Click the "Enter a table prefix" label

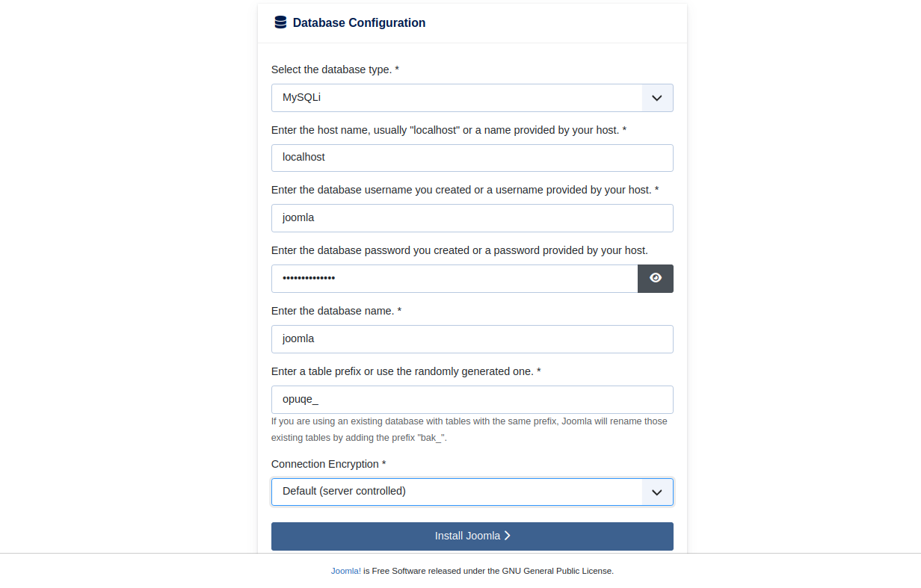pos(406,371)
